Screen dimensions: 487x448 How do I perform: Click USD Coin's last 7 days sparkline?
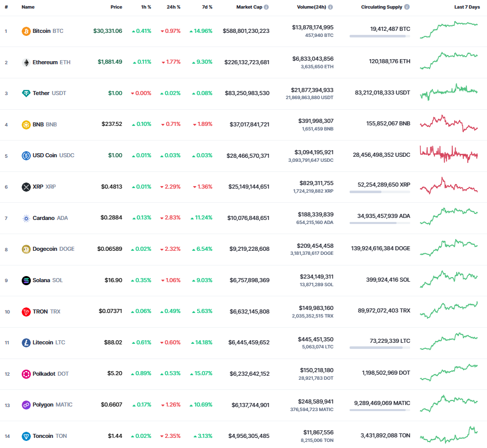(449, 154)
